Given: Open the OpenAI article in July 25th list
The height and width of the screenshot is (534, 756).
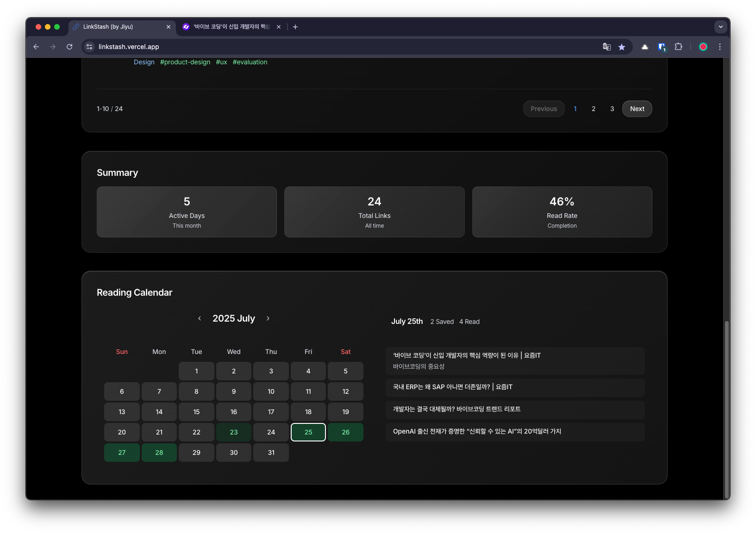Looking at the screenshot, I should [477, 431].
